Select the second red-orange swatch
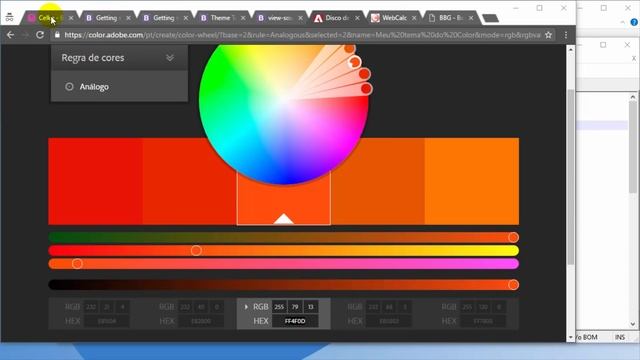Screen dimensions: 640x360 [189, 181]
